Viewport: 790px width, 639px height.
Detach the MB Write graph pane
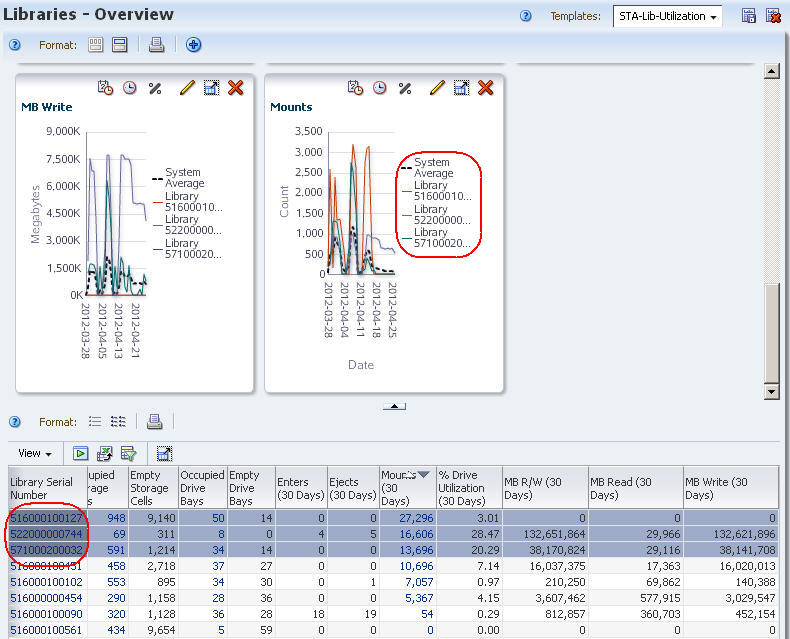[211, 88]
